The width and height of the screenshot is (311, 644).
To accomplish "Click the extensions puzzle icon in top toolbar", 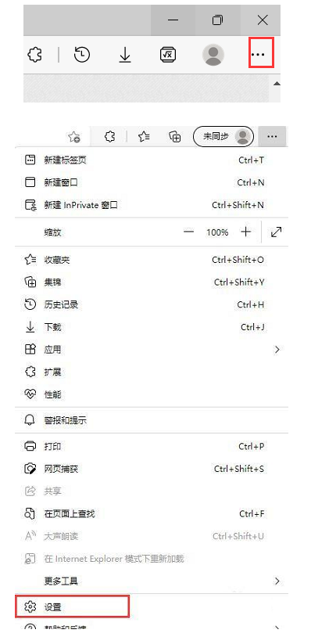I will click(34, 55).
